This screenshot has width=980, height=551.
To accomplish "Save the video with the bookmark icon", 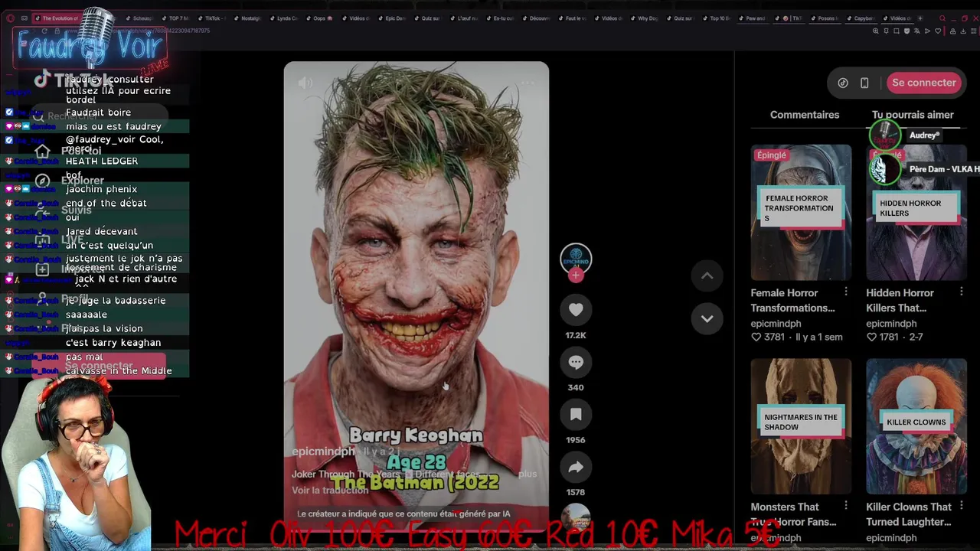I will pyautogui.click(x=576, y=415).
